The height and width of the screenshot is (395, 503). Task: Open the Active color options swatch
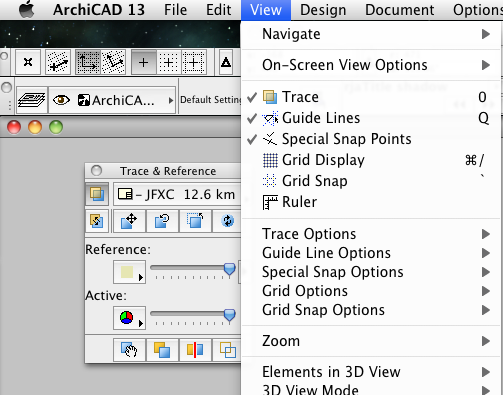[x=129, y=318]
